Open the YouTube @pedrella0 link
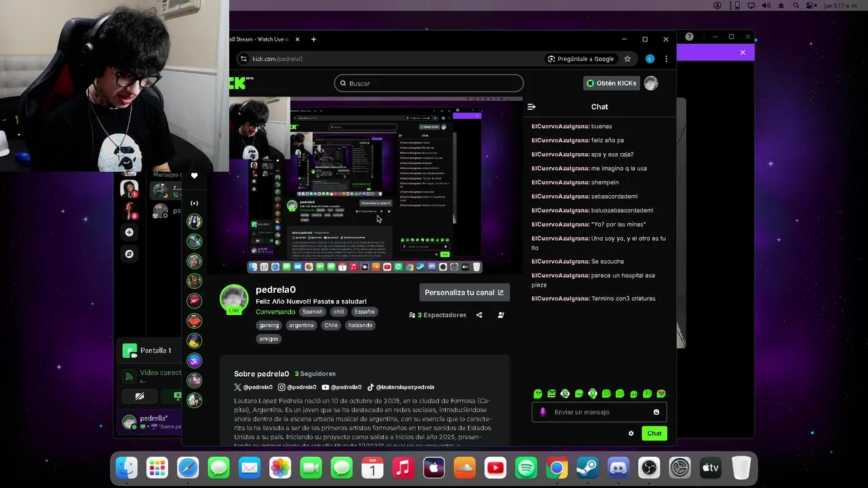868x488 pixels. (x=342, y=387)
